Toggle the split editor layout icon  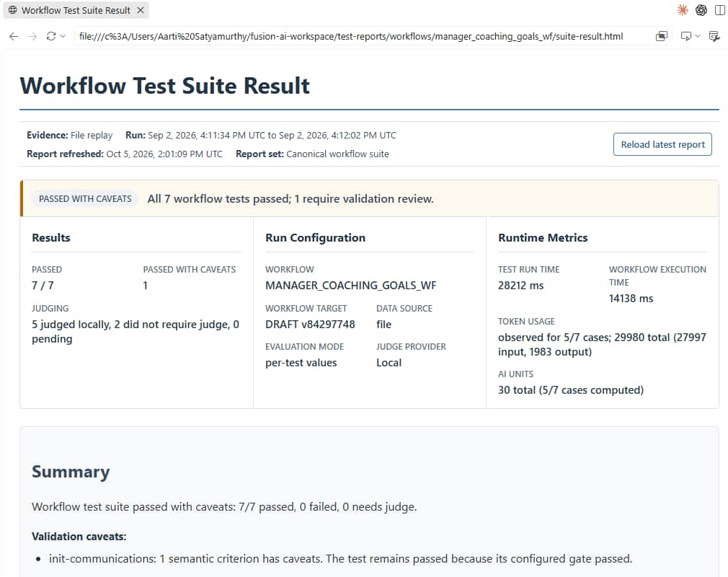tap(719, 10)
